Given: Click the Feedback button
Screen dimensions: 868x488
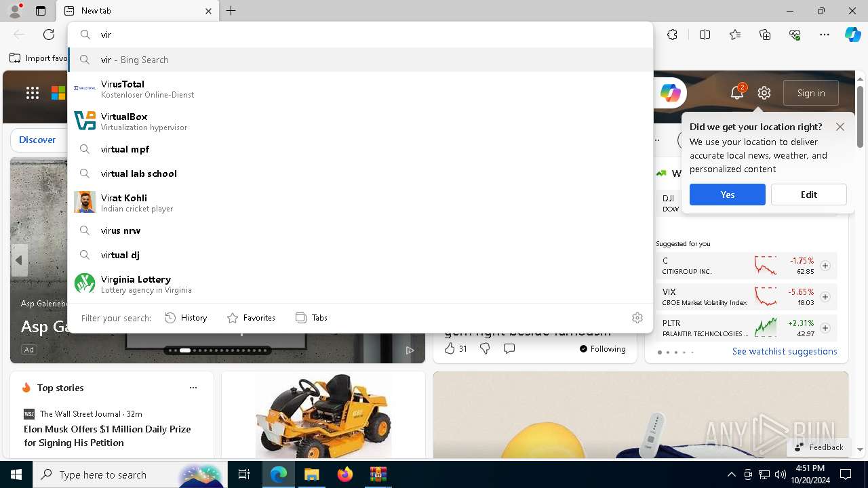Looking at the screenshot, I should (x=818, y=447).
